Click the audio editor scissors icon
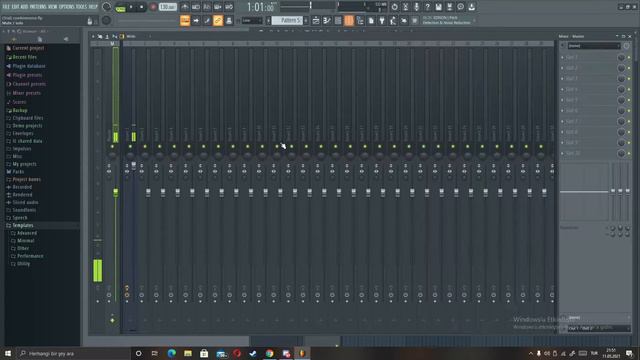640x360 pixels. (x=405, y=7)
